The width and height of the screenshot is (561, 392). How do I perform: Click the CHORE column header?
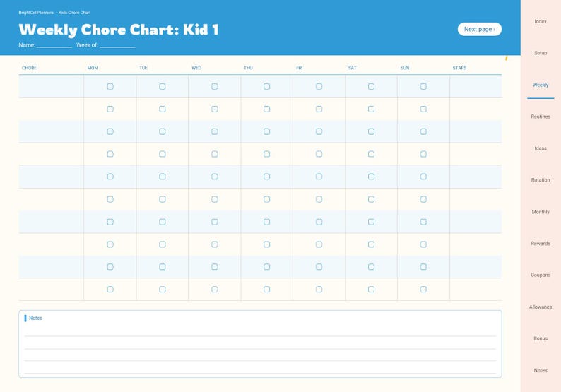(x=30, y=68)
